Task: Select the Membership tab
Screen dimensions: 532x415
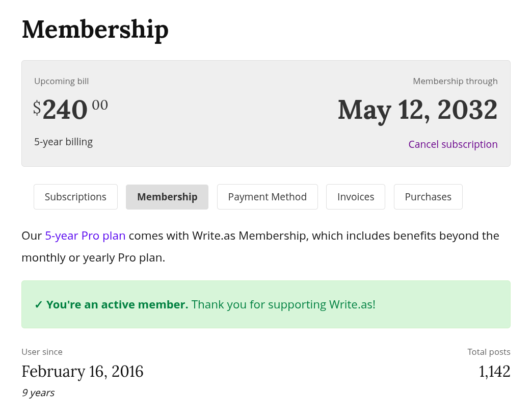Action: pyautogui.click(x=167, y=197)
